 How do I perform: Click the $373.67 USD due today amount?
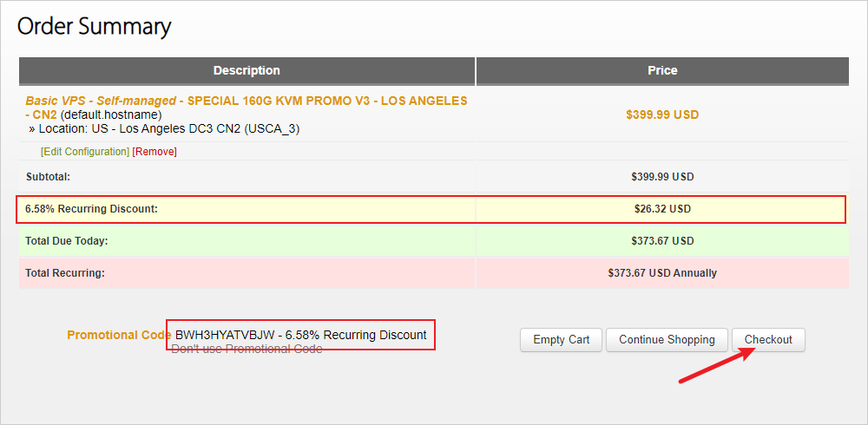pyautogui.click(x=662, y=241)
